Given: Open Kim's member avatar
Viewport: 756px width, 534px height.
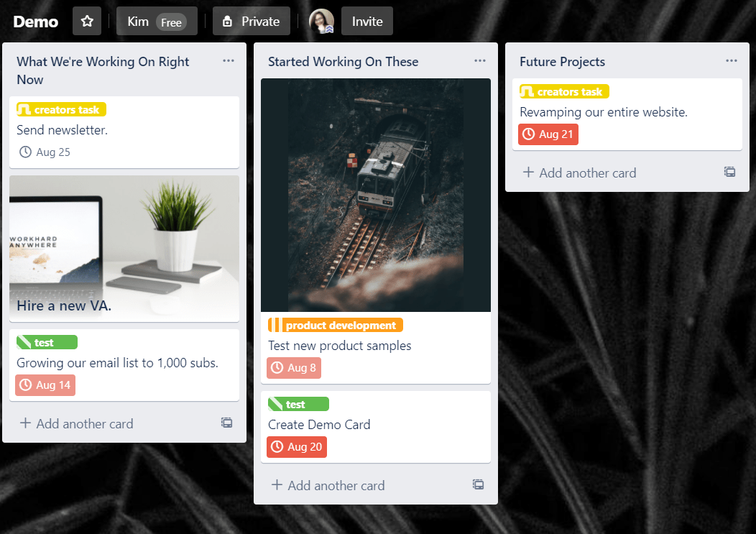Looking at the screenshot, I should (322, 22).
